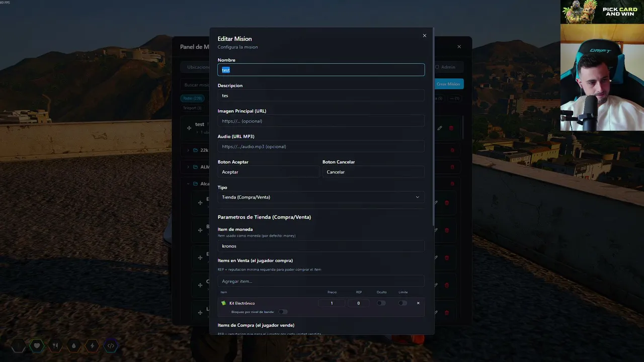This screenshot has width=644, height=362.
Task: Click the Oculto column header
Action: click(382, 292)
